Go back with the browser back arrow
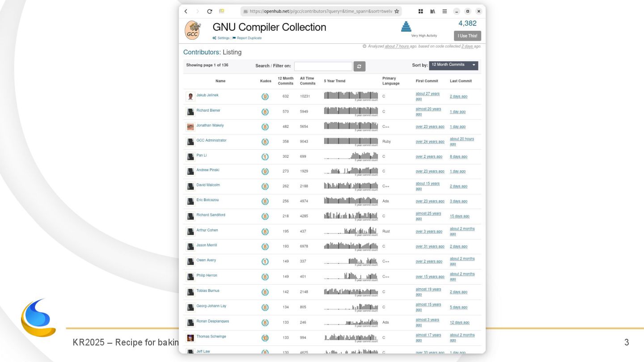 (x=186, y=11)
